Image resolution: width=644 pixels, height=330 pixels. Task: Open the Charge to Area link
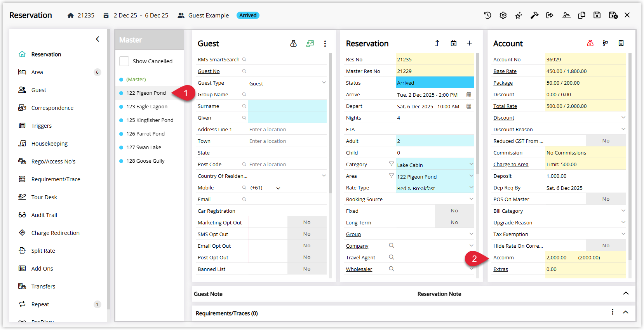point(511,165)
